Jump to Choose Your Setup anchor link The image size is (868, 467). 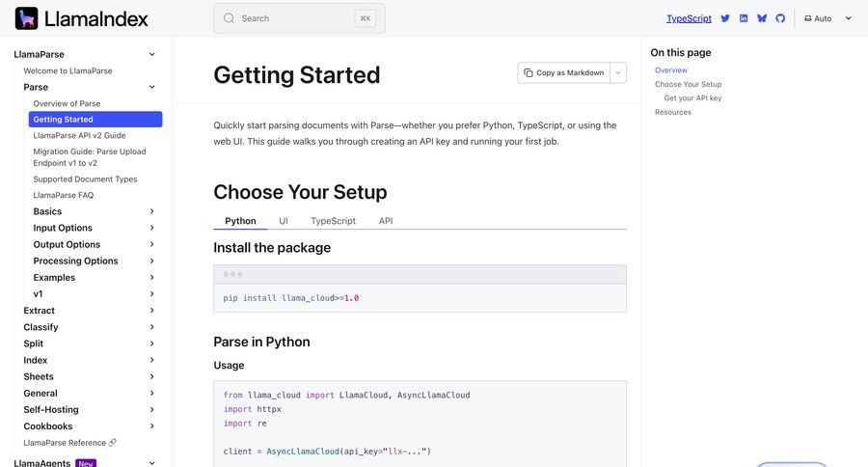click(x=688, y=84)
